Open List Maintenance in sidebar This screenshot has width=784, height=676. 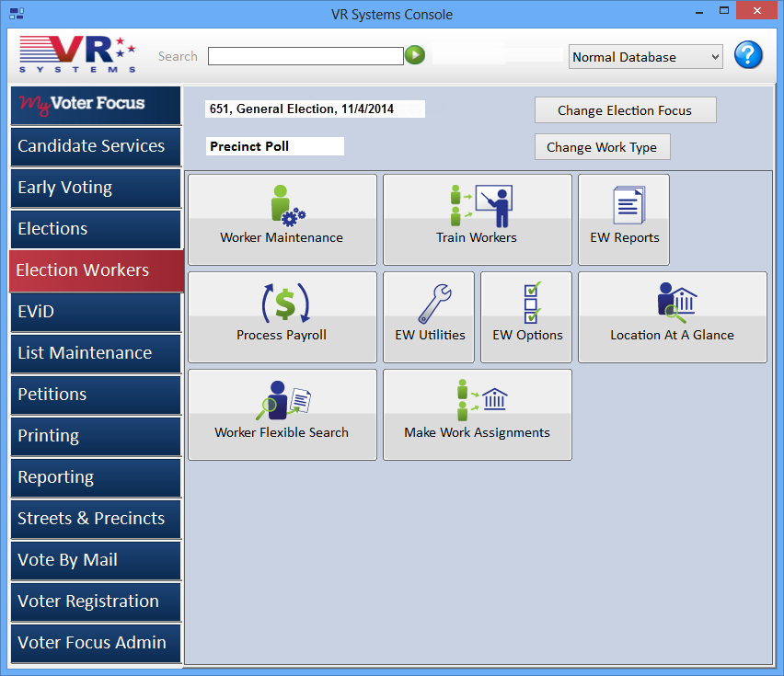click(x=96, y=354)
